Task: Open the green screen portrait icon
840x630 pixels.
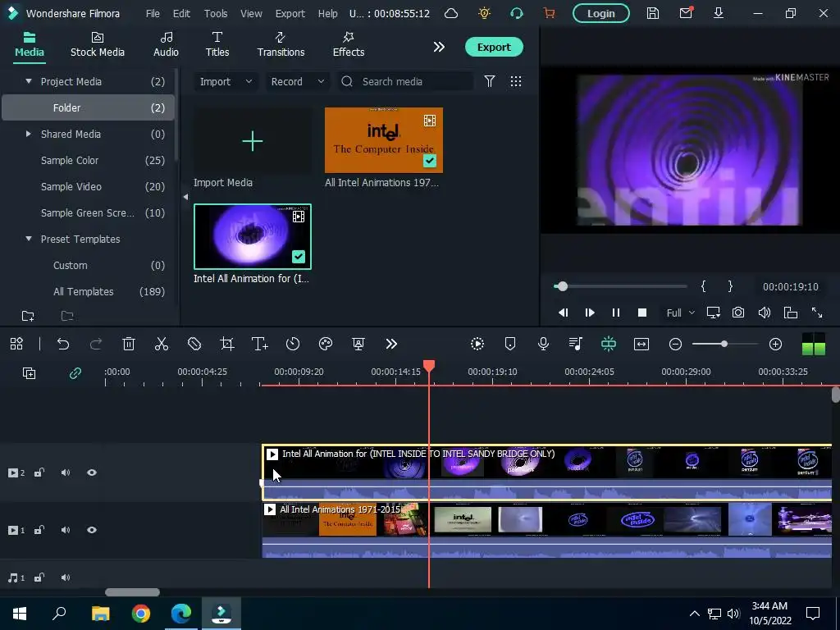Action: pyautogui.click(x=358, y=344)
